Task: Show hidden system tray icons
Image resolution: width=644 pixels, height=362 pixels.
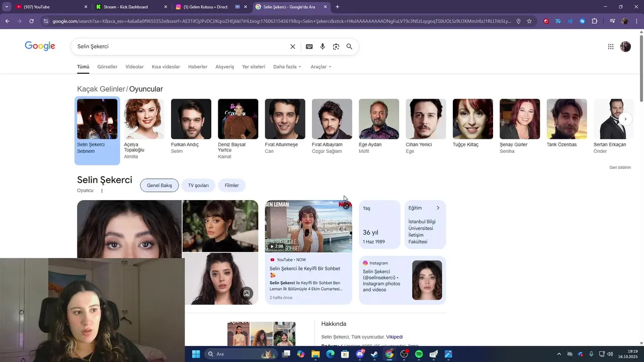Action: click(558, 354)
